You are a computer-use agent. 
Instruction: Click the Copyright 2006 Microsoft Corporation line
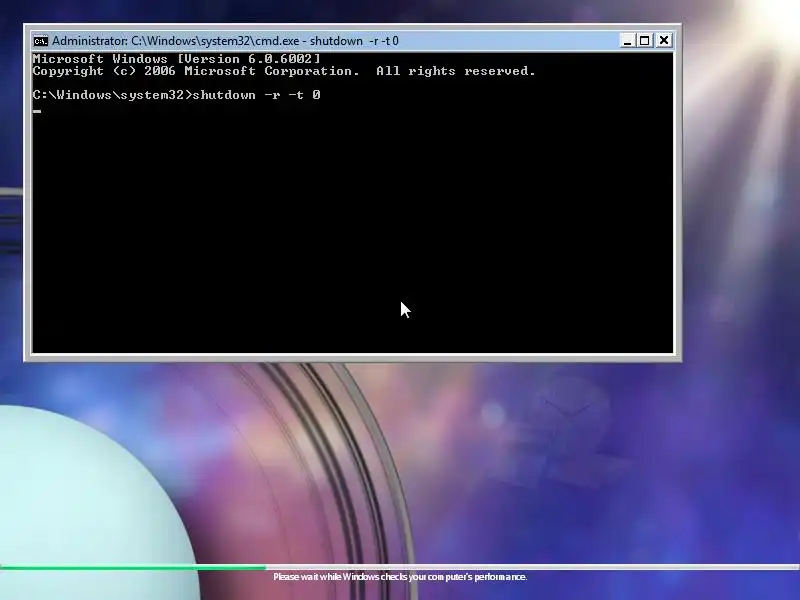[284, 71]
